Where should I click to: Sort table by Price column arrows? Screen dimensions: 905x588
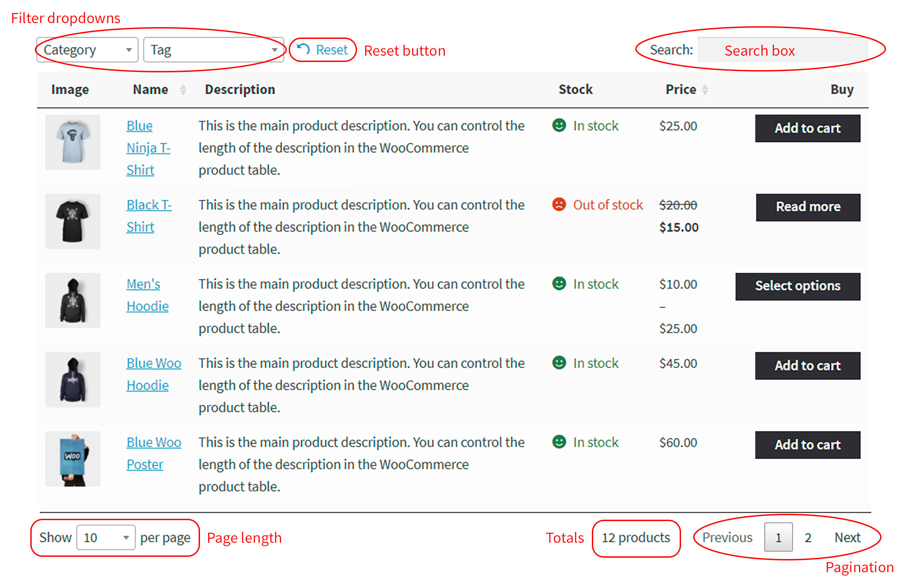tap(705, 90)
